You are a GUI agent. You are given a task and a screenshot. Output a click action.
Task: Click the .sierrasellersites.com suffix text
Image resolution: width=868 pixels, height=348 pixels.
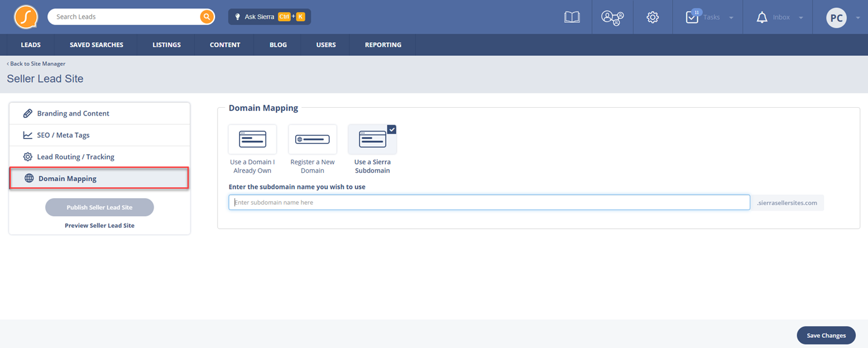[787, 203]
